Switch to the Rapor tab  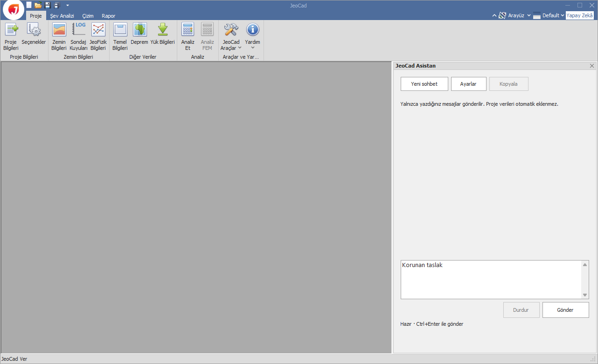click(109, 16)
